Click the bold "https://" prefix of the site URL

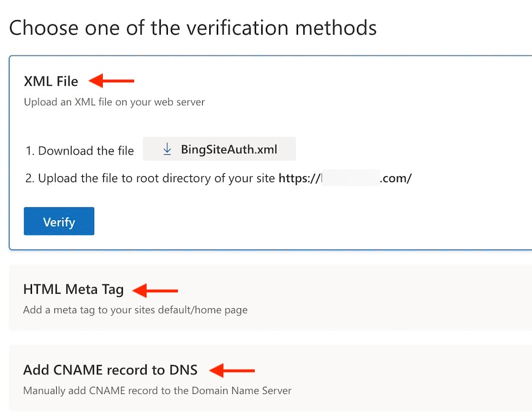(x=299, y=178)
